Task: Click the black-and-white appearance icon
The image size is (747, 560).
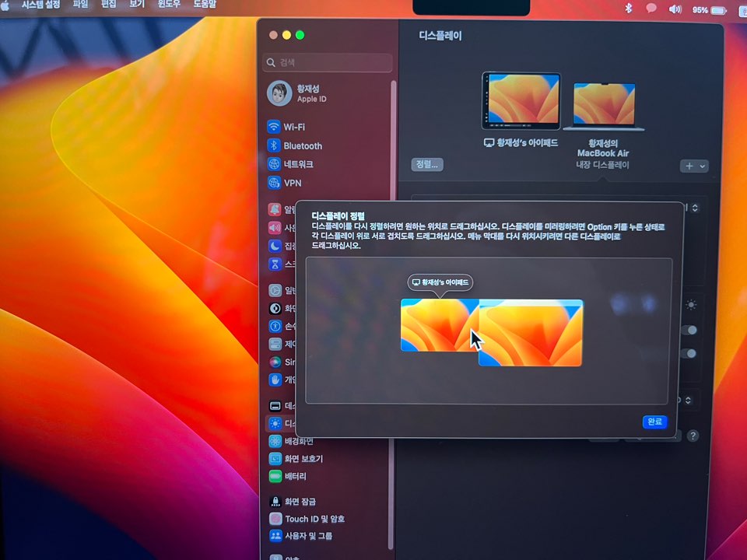Action: 275,308
